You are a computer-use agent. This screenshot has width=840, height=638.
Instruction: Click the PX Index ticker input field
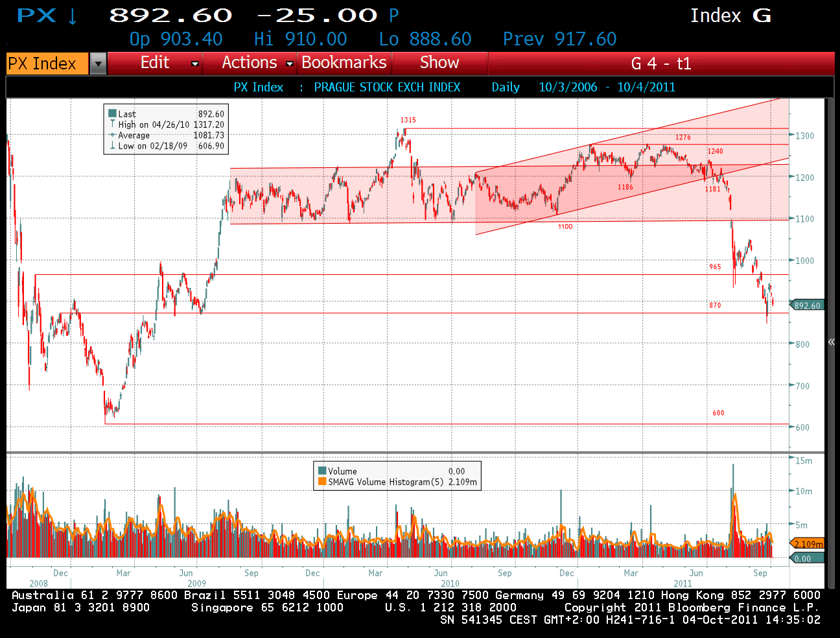(x=47, y=64)
